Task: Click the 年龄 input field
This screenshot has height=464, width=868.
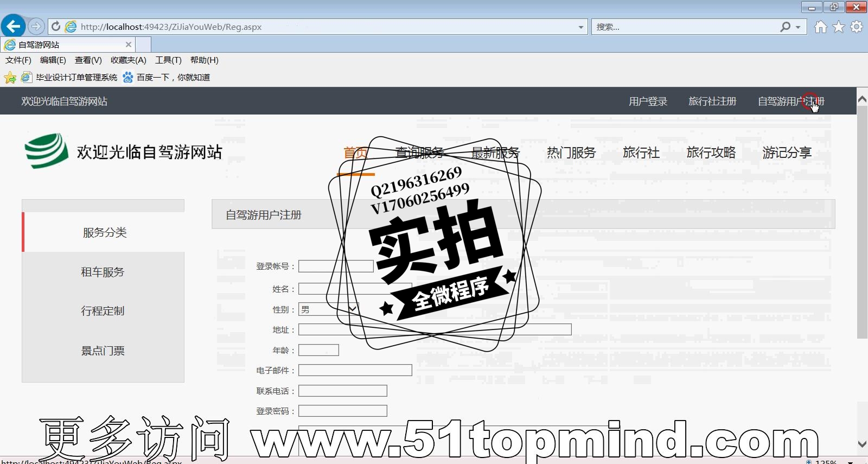Action: pos(318,350)
